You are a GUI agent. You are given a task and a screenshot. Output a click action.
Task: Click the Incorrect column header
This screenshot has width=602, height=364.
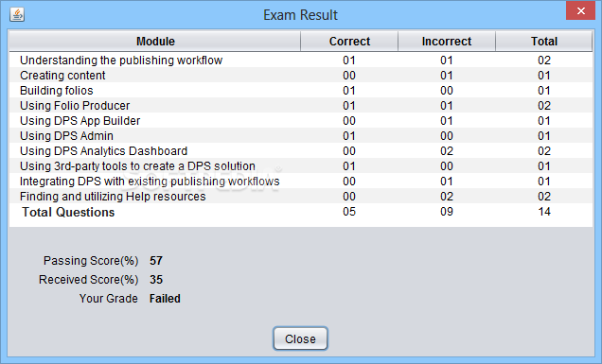click(x=447, y=41)
